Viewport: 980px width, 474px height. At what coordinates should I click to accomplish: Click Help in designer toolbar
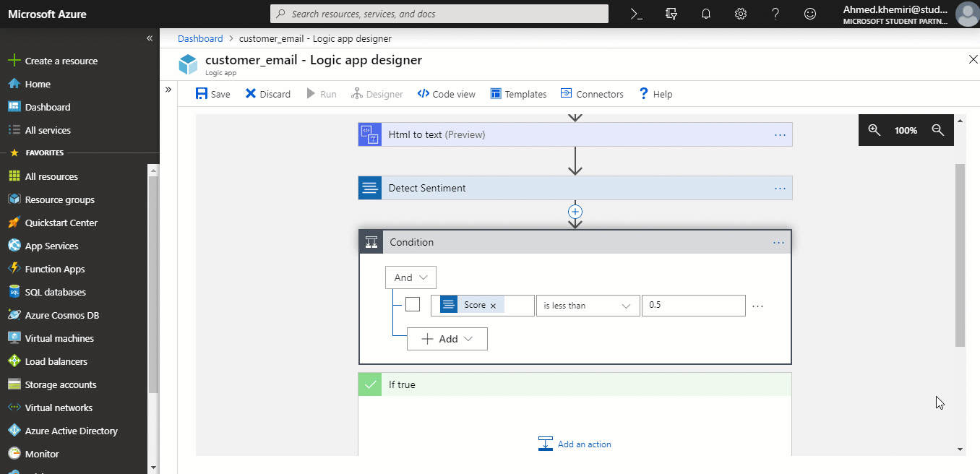click(x=656, y=94)
